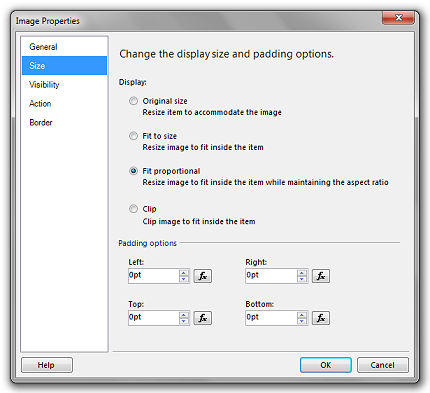The image size is (430, 393).
Task: Choose the Fit to size option
Action: [133, 136]
